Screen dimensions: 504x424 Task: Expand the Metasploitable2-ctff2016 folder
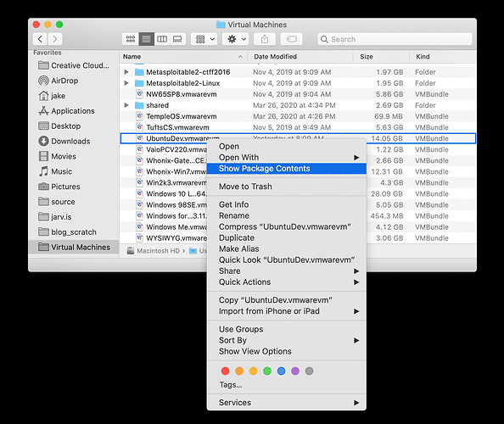[126, 72]
